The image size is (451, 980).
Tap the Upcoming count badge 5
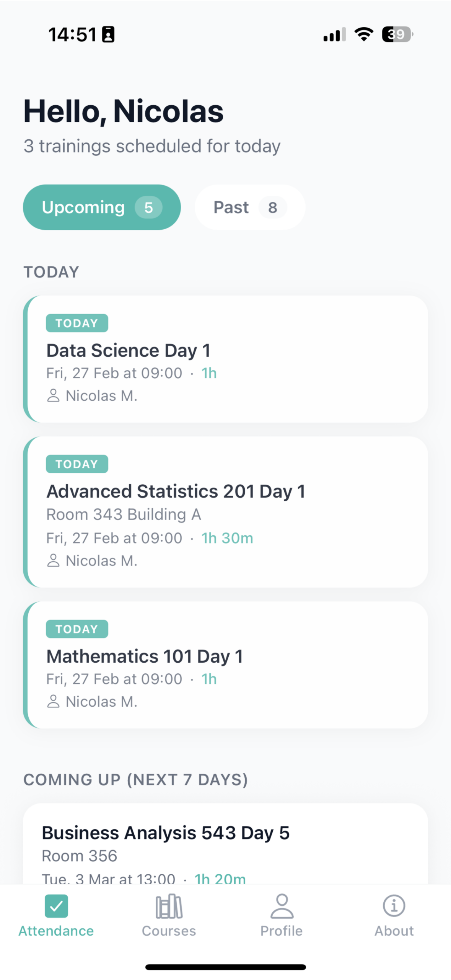tap(148, 207)
